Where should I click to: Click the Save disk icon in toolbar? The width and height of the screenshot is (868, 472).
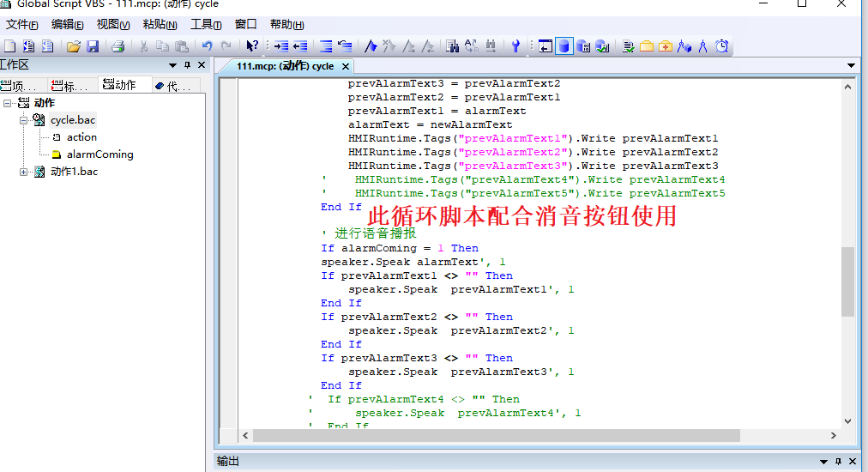click(x=93, y=46)
